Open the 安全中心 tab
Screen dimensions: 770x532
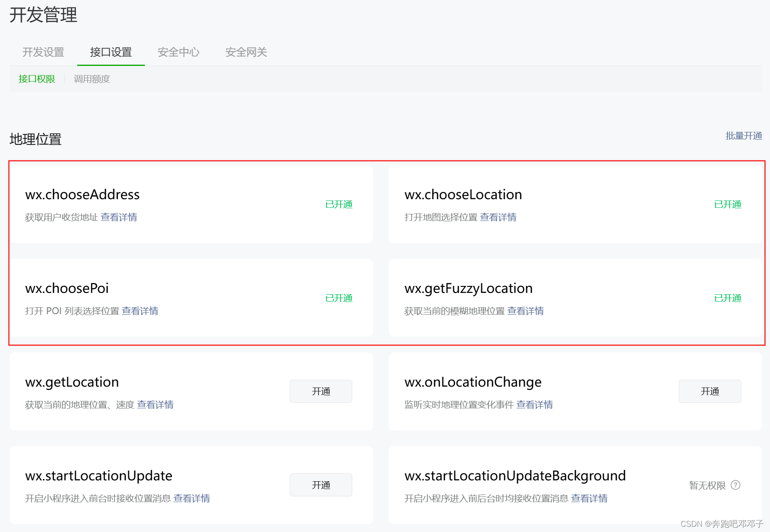(x=179, y=52)
